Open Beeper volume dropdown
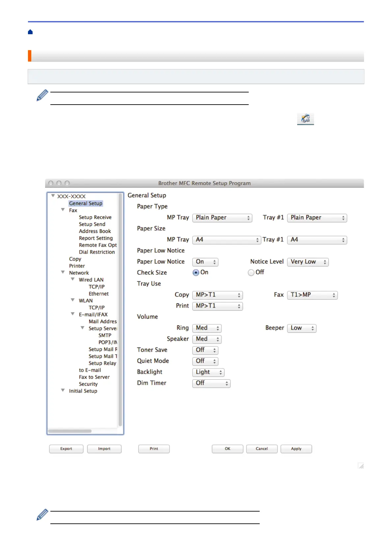The image size is (392, 554). pos(302,328)
